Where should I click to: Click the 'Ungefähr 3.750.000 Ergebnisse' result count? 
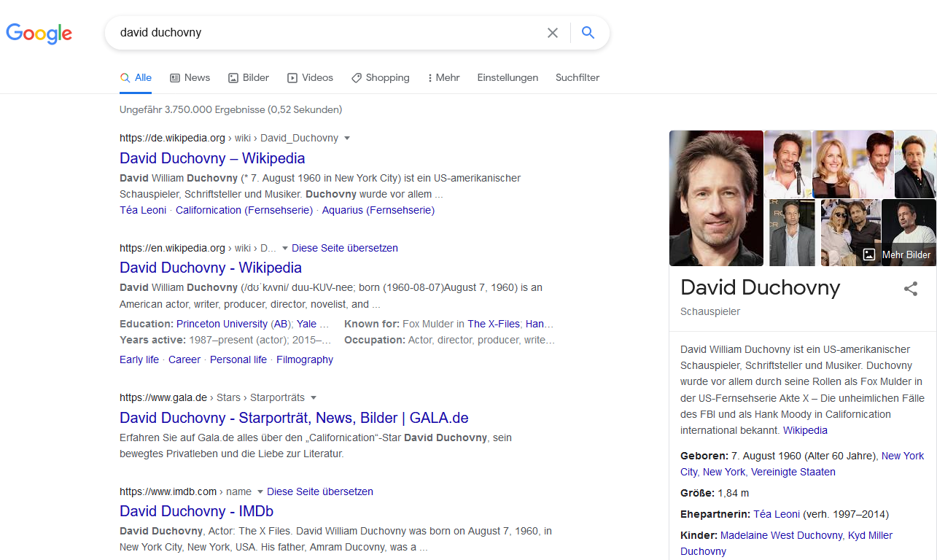(x=230, y=110)
